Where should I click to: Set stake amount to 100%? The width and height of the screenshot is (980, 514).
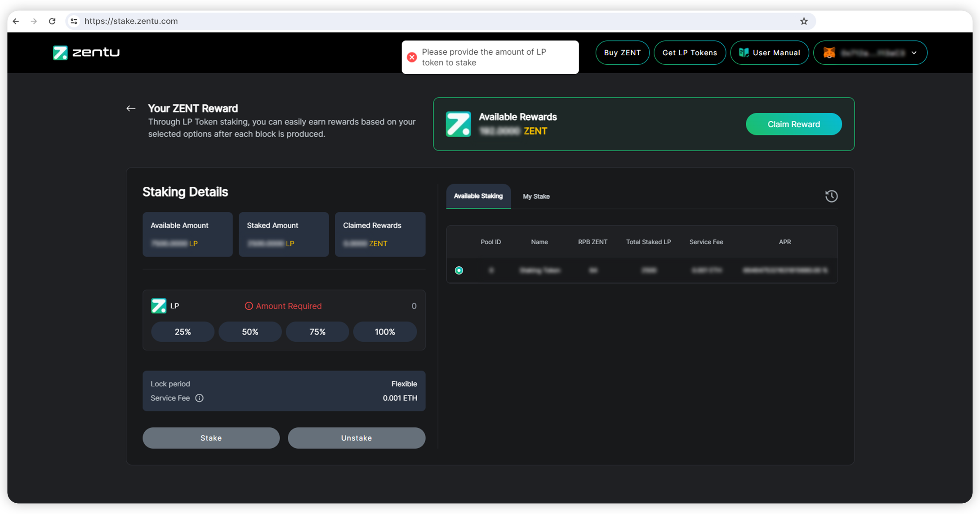(384, 332)
